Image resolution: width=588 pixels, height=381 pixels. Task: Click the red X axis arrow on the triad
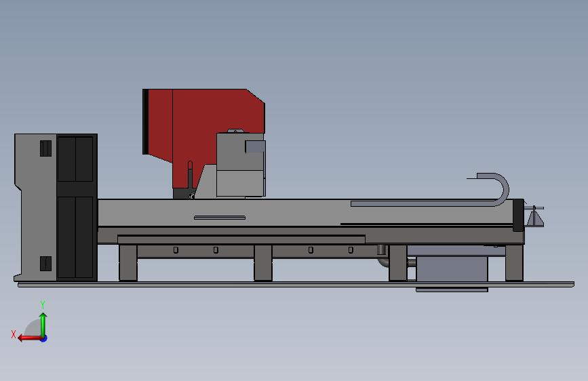pos(30,338)
